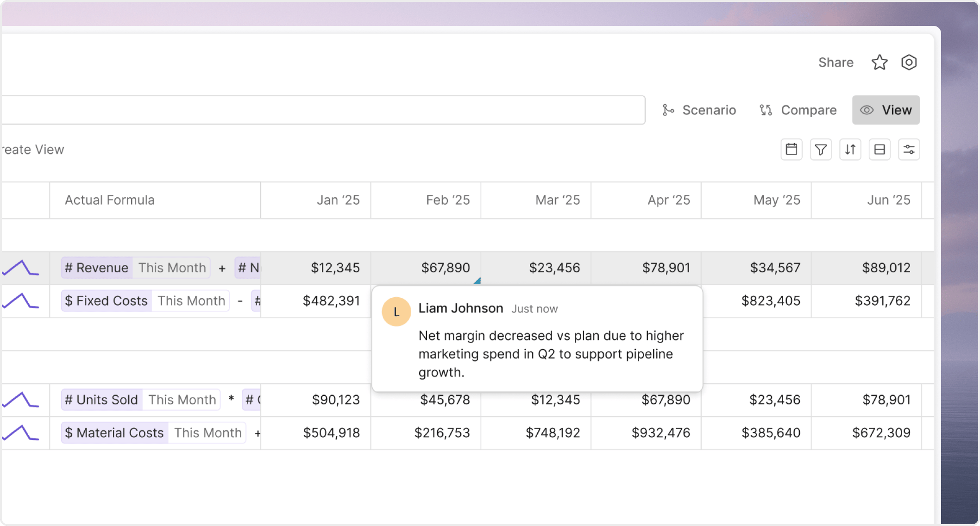Select the $672,309 Jun Material Costs cell
980x526 pixels.
867,433
